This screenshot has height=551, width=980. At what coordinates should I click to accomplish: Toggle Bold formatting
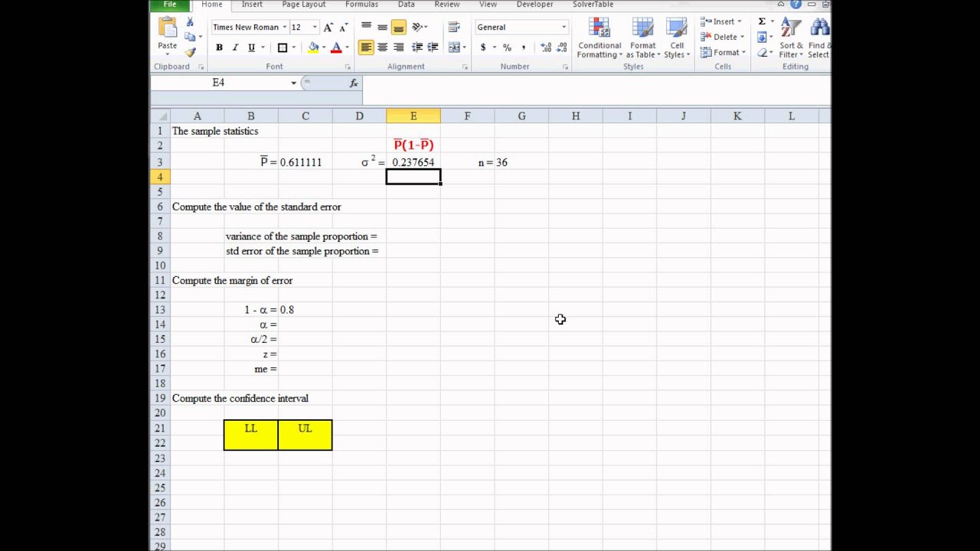tap(219, 47)
